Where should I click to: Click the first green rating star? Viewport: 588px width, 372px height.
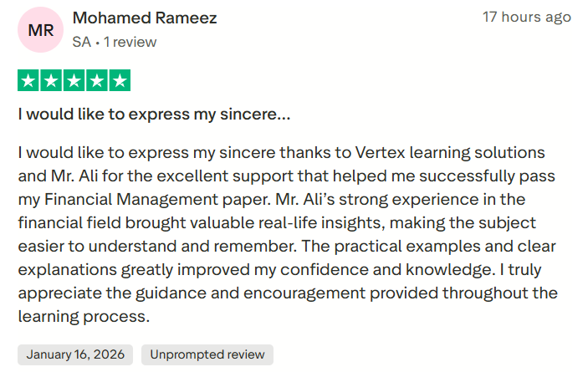tap(28, 81)
